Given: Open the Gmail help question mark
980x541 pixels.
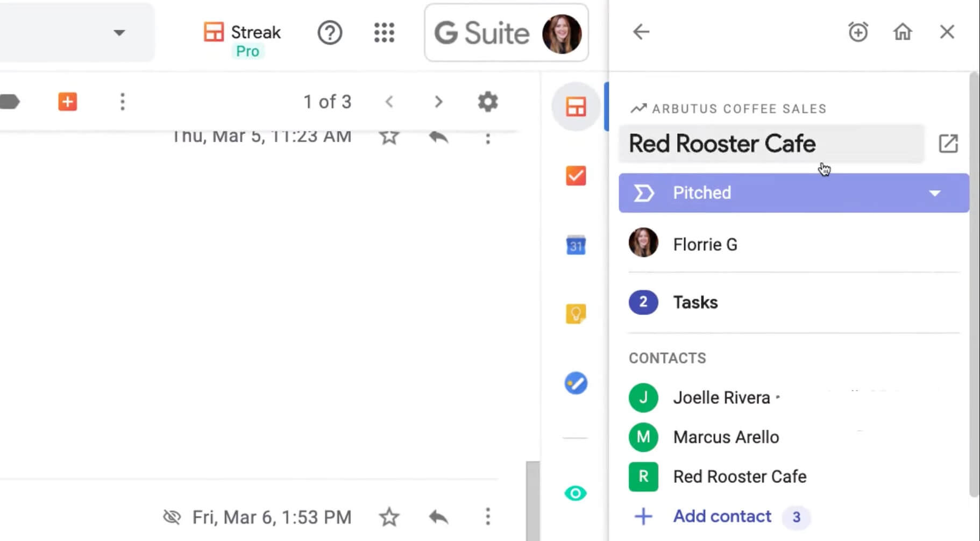Looking at the screenshot, I should click(330, 33).
